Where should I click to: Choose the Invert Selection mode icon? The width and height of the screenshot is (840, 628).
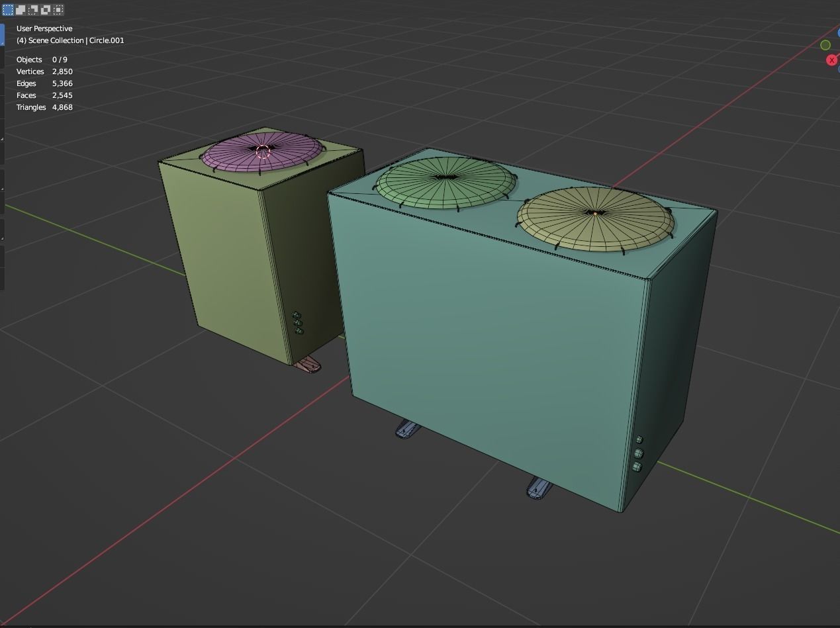tap(46, 10)
